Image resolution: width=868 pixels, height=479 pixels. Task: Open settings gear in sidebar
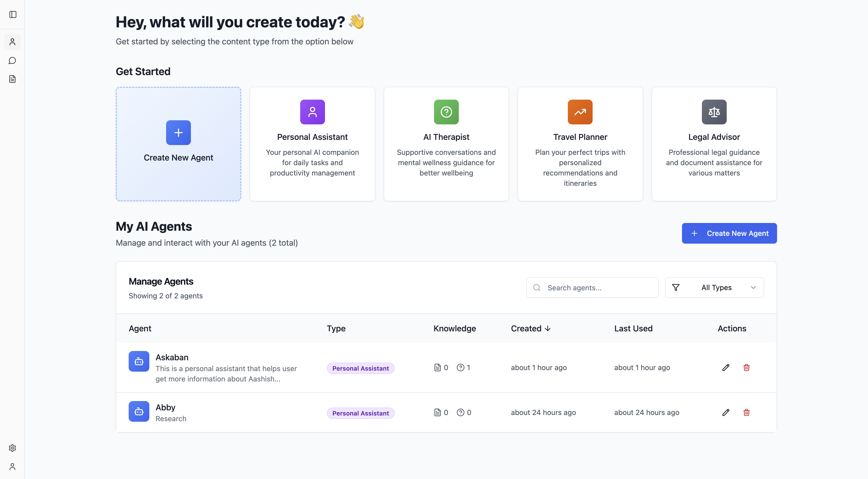[12, 448]
